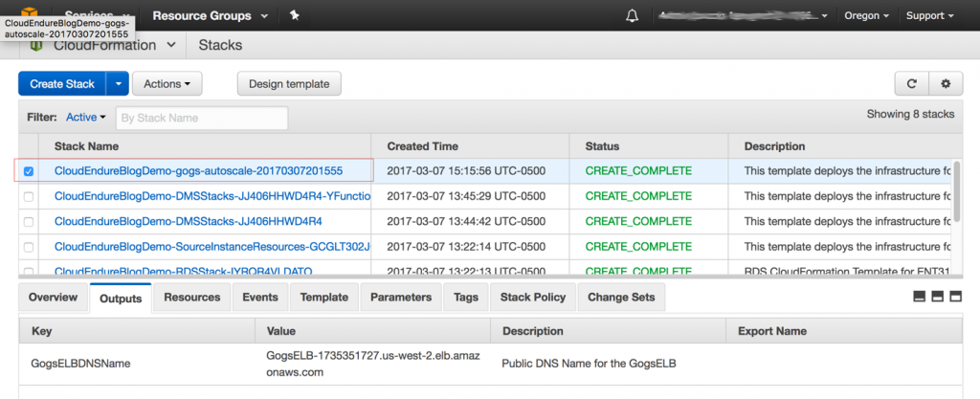Open the Parameters tab

(x=401, y=298)
